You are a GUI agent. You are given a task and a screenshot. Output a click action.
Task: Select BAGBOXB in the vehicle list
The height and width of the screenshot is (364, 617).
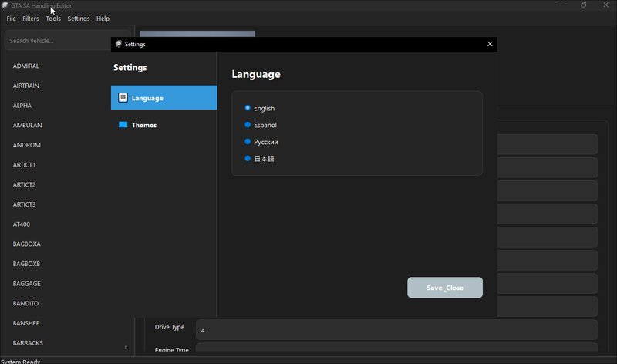26,264
